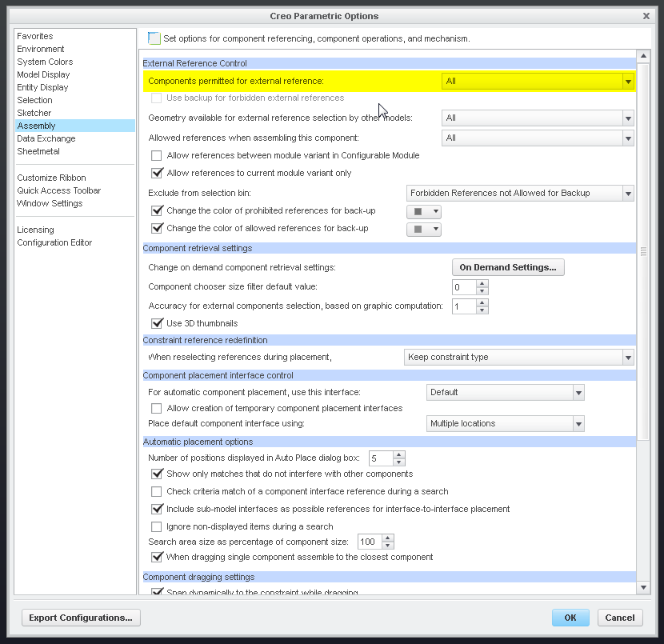Screen dimensions: 664x644
Task: Open Selection options category
Action: tap(34, 100)
